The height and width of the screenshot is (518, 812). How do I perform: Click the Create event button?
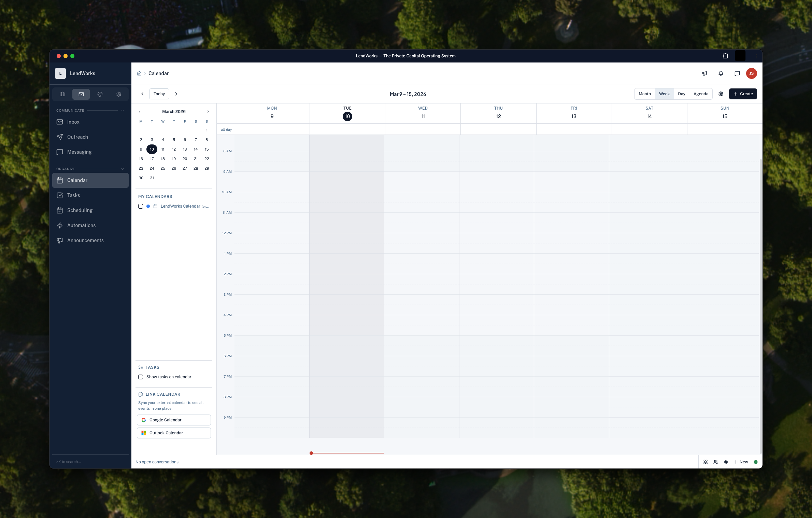pos(743,94)
